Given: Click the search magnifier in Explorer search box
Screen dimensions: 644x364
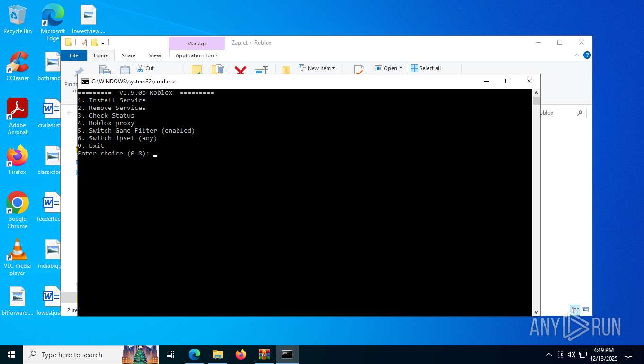Looking at the screenshot, I should click(580, 113).
